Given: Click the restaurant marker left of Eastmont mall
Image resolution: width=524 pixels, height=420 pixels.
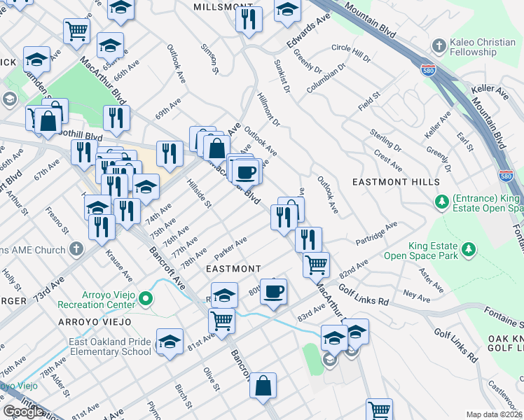Looking at the screenshot, I should 84,153.
